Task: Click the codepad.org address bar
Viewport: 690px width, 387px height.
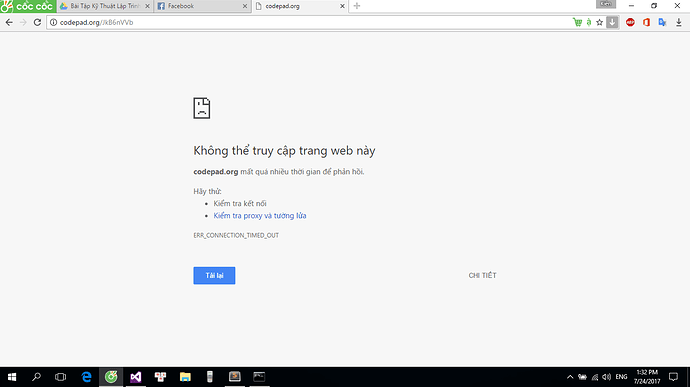Action: 308,22
